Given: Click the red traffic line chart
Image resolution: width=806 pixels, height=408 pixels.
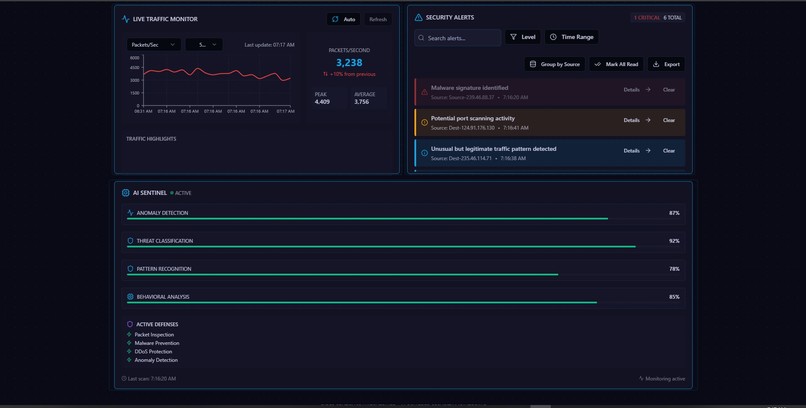Looking at the screenshot, I should [217, 75].
